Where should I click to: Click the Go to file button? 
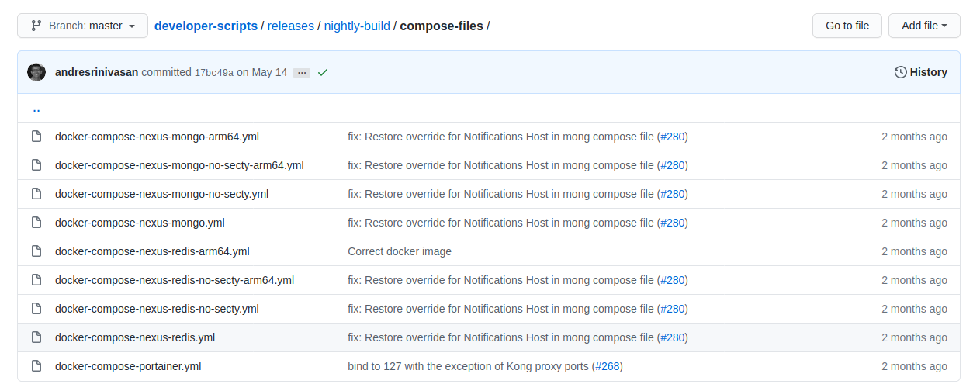pos(847,26)
